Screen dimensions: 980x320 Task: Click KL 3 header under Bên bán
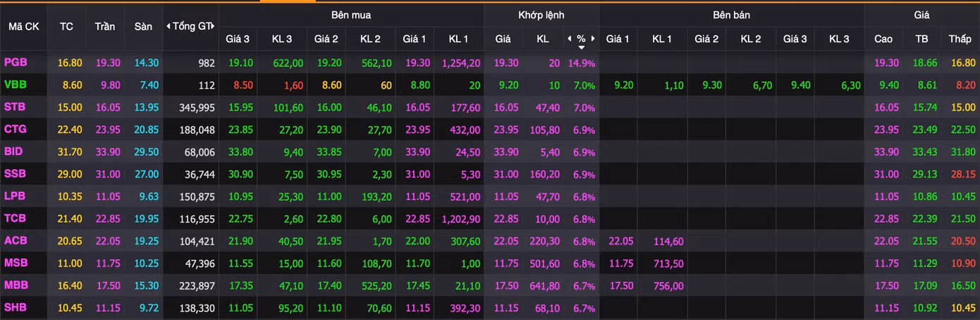pos(839,39)
